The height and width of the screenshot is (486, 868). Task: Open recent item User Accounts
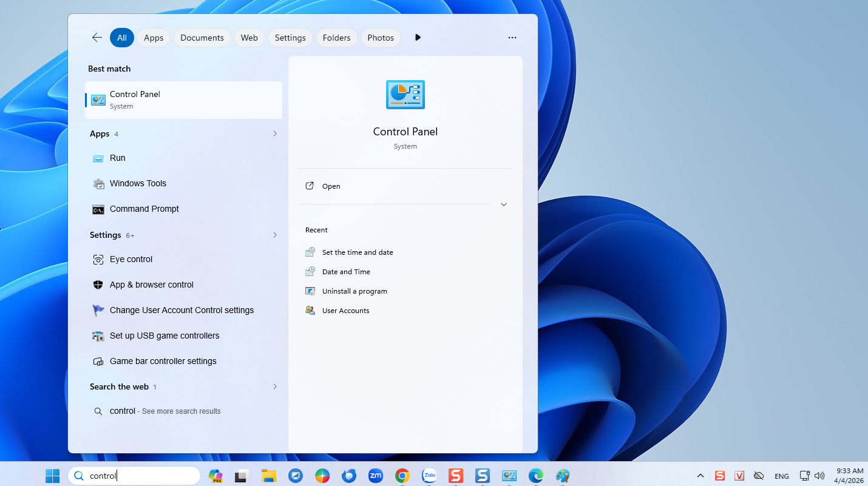345,311
